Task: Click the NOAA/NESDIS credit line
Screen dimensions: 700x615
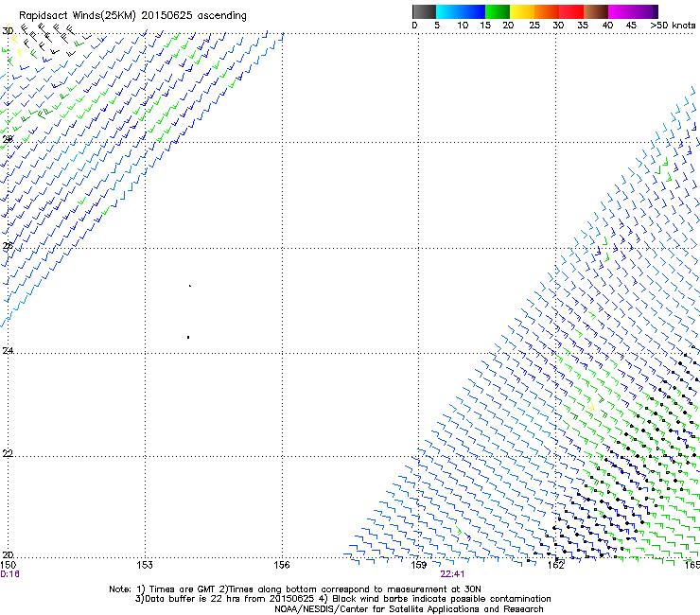Action: (x=409, y=609)
